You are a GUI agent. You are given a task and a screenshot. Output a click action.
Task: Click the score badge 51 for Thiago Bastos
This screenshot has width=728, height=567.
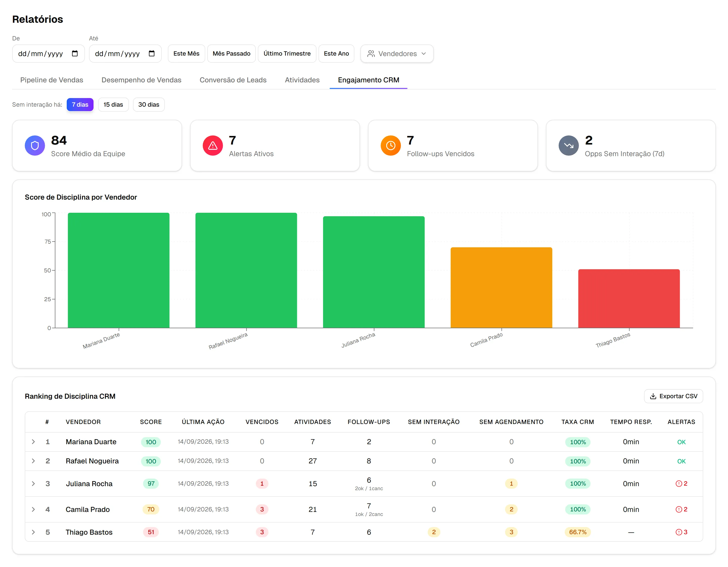151,532
